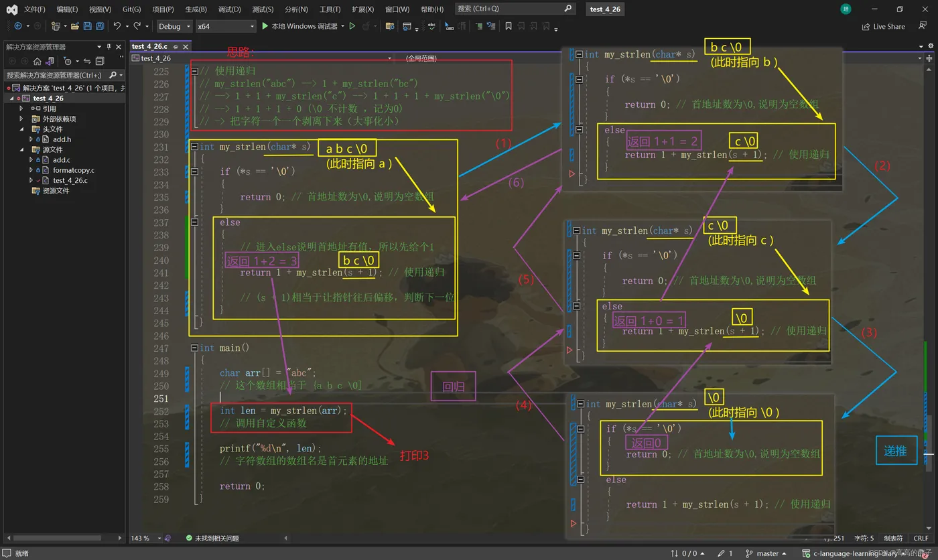Viewport: 938px width, 560px height.
Task: Select test_4_26.c file in Solution Explorer tree
Action: pos(70,180)
